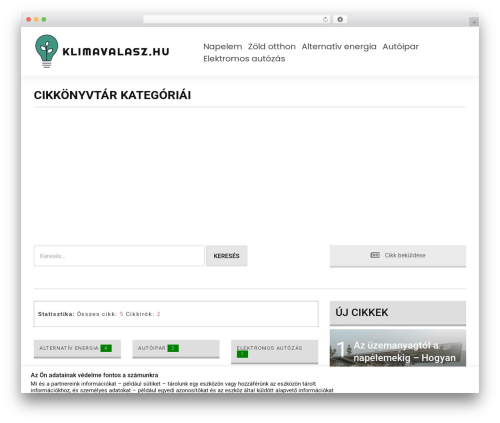Click the Cikk beküldése button
The width and height of the screenshot is (500, 423).
pos(398,256)
